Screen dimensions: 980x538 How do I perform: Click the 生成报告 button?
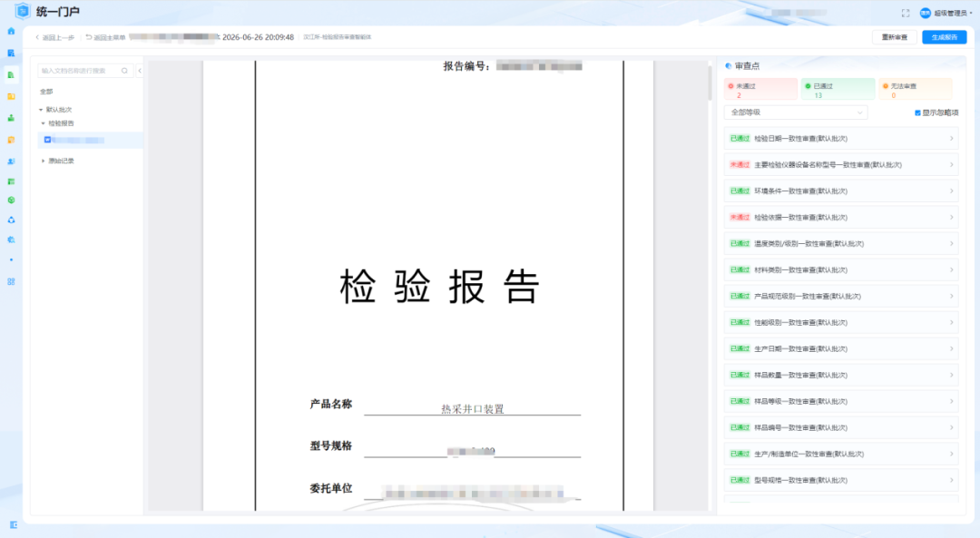(x=945, y=37)
